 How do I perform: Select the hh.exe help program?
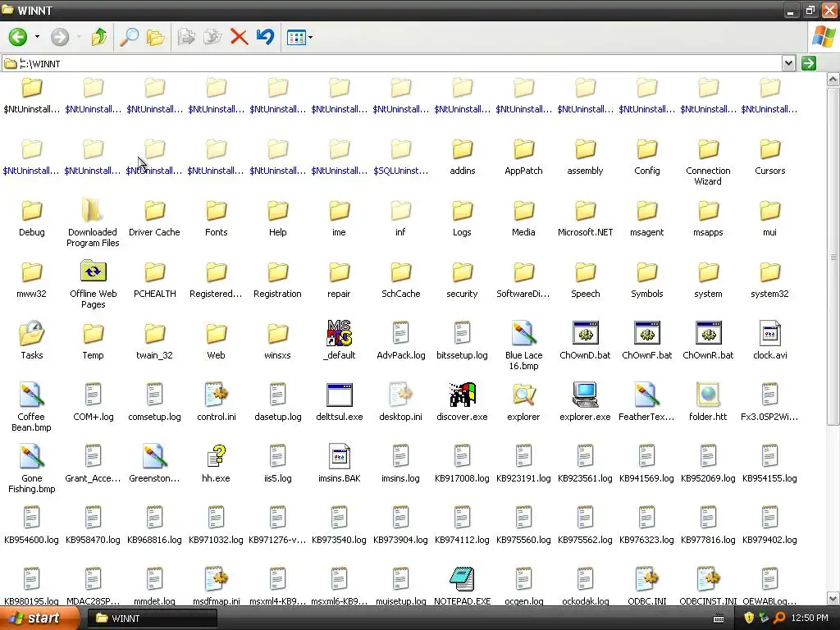[216, 464]
